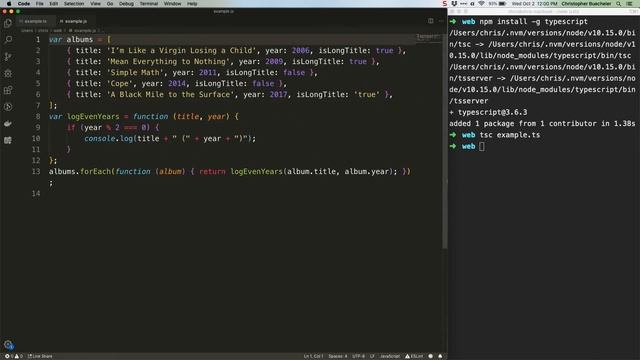The height and width of the screenshot is (360, 640).
Task: Open the Debug menu
Action: coord(126,4)
